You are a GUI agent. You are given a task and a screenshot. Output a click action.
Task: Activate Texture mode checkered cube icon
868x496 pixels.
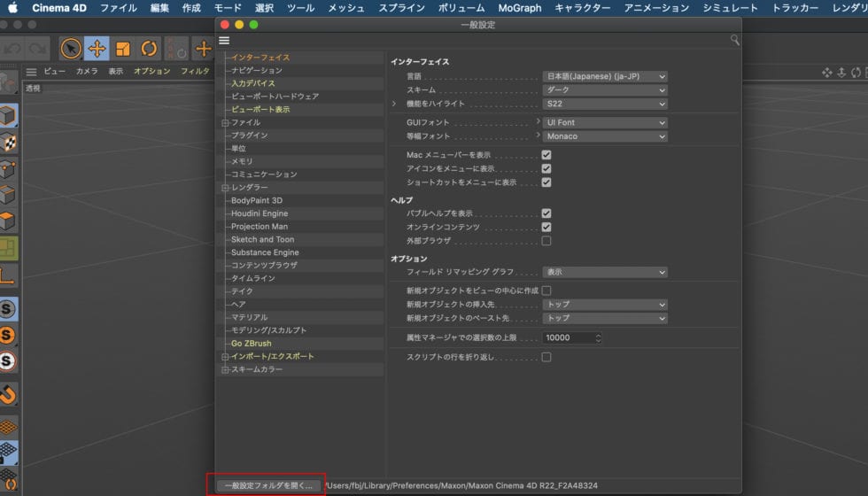8,143
